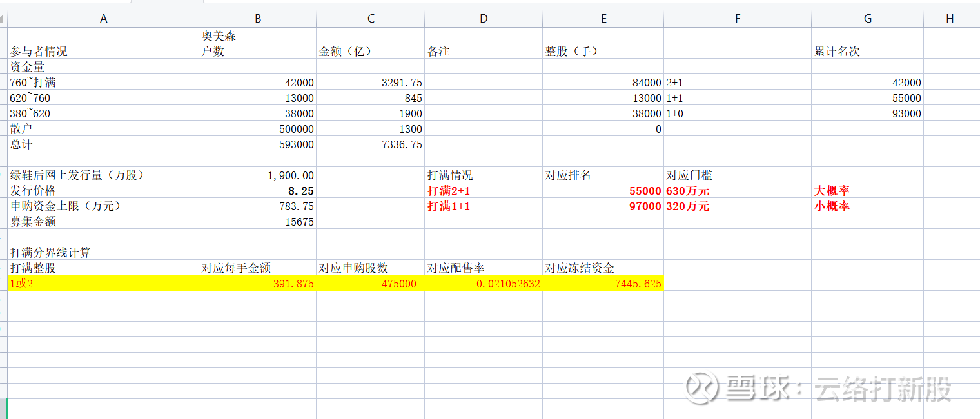
Task: Click the bold 8.25 price cell
Action: pos(258,190)
